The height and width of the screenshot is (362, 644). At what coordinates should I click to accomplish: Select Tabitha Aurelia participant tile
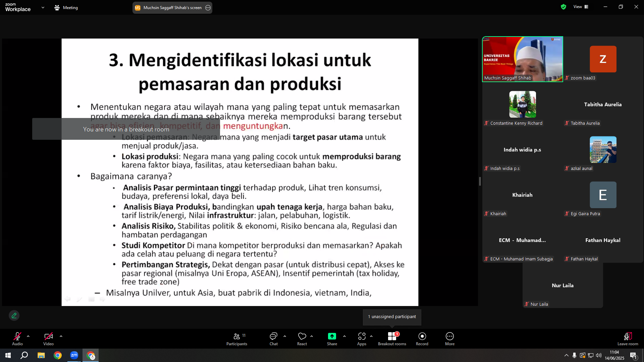pyautogui.click(x=603, y=104)
